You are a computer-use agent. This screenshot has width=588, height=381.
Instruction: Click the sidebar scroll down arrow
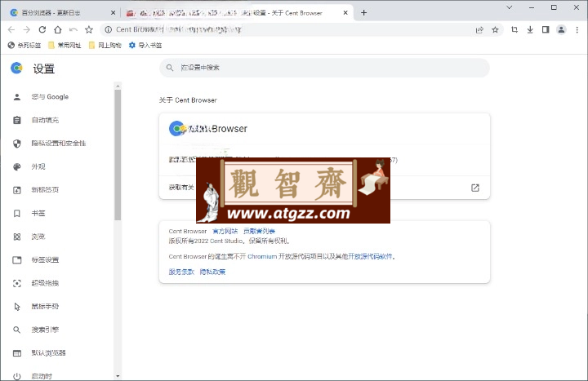118,376
